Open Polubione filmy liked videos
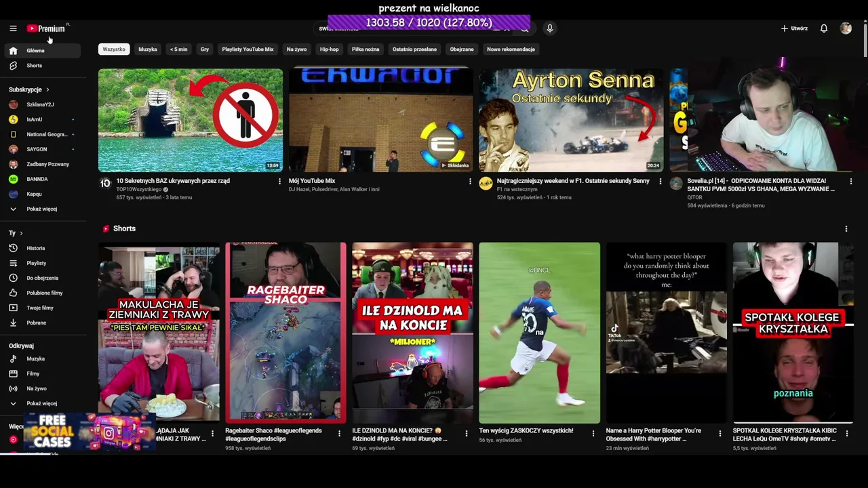Screen dimensions: 868x488 click(x=43, y=293)
